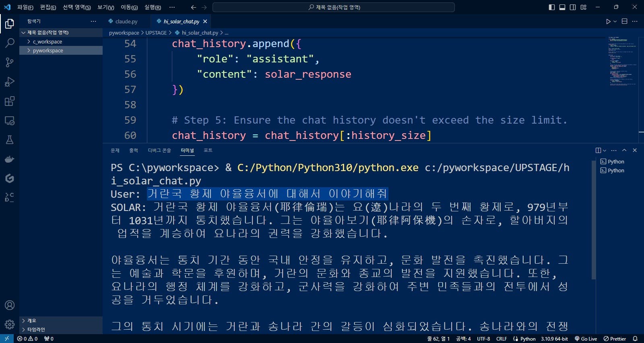Switch to the 문제 problems panel tab

(115, 150)
